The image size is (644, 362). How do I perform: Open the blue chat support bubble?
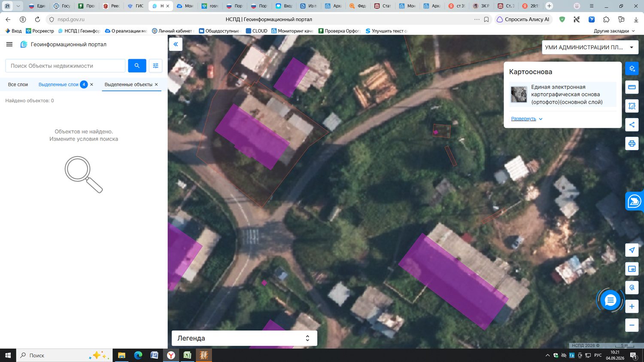pos(610,300)
